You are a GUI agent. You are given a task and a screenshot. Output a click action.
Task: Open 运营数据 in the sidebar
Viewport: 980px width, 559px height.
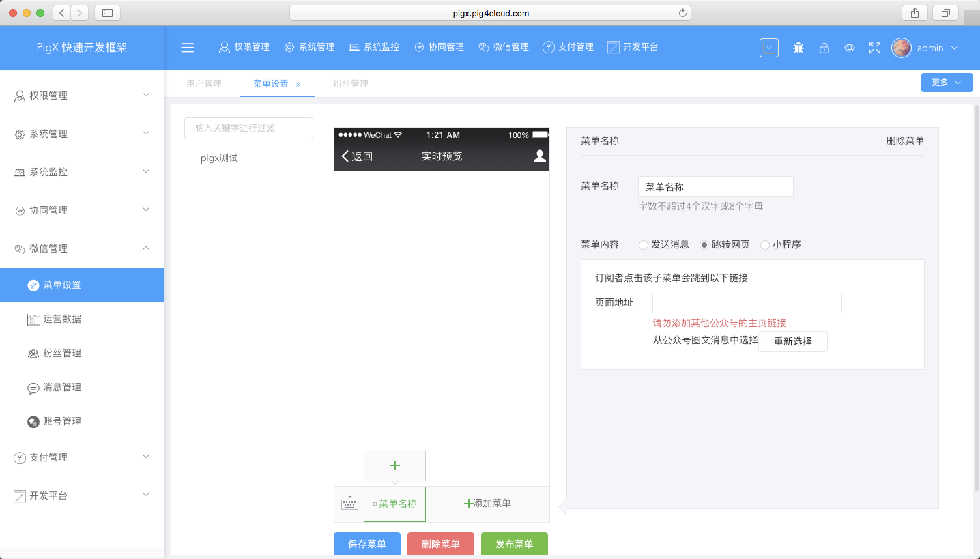point(82,319)
